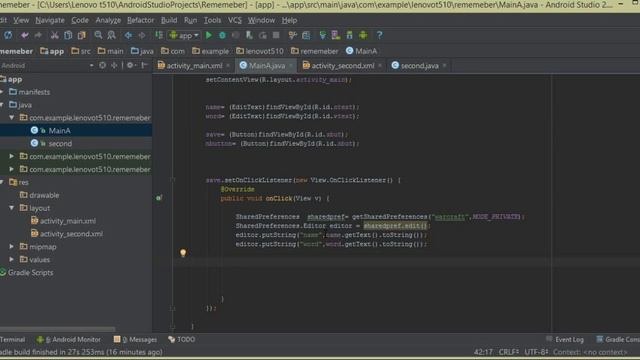Toggle the Gradle Console panel

pyautogui.click(x=618, y=340)
